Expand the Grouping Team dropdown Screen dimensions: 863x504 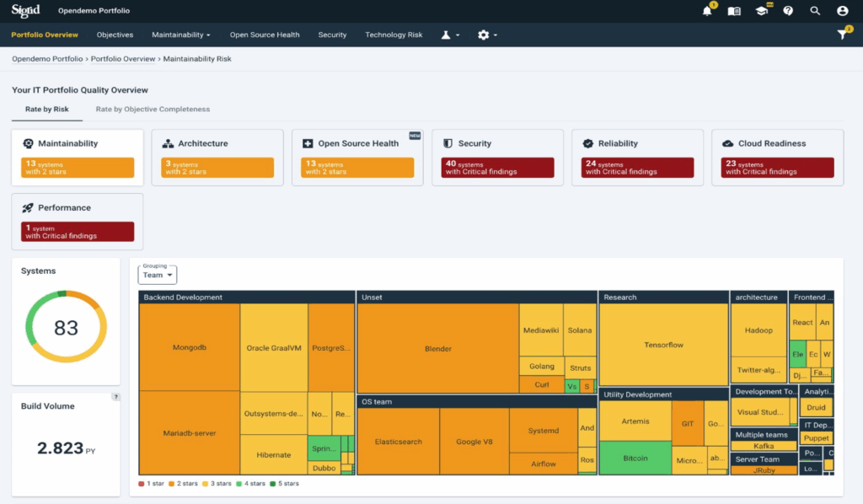[158, 275]
